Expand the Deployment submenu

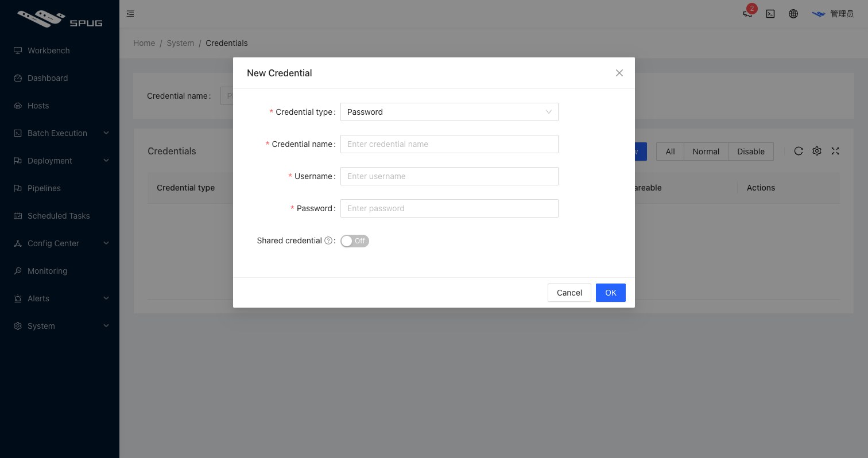tap(106, 161)
